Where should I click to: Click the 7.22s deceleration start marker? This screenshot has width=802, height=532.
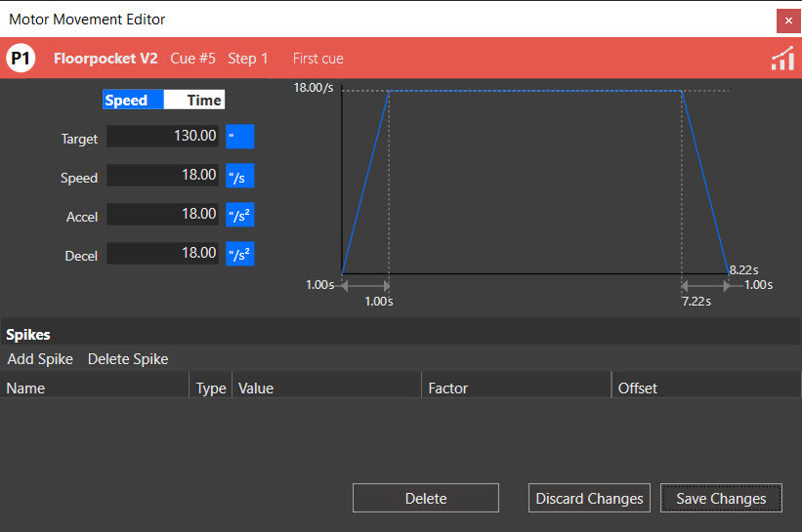click(696, 302)
